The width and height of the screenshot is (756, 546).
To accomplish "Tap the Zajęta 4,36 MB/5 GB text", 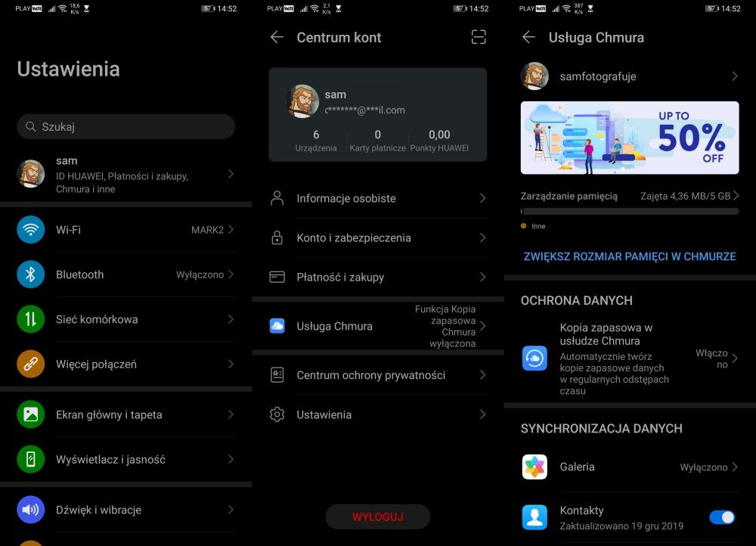I will coord(685,196).
